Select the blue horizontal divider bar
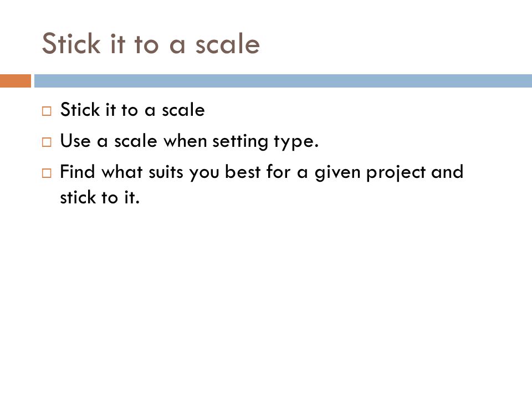Image resolution: width=532 pixels, height=399 pixels. tap(283, 81)
